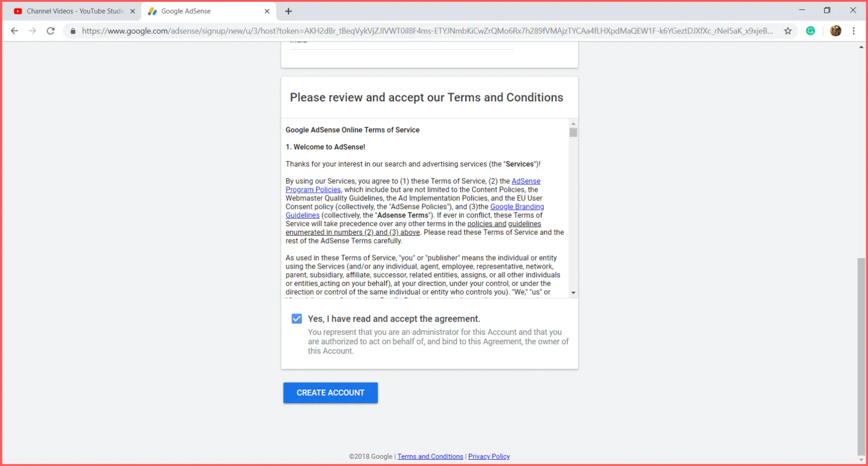The width and height of the screenshot is (868, 466).
Task: Click 'Please review and accept' heading
Action: pos(426,97)
